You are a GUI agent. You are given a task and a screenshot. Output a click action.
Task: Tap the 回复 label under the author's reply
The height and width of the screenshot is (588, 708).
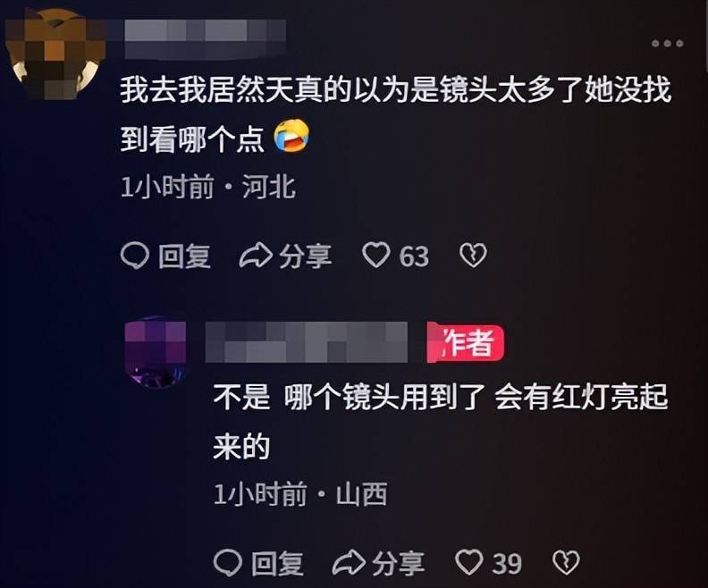[277, 563]
